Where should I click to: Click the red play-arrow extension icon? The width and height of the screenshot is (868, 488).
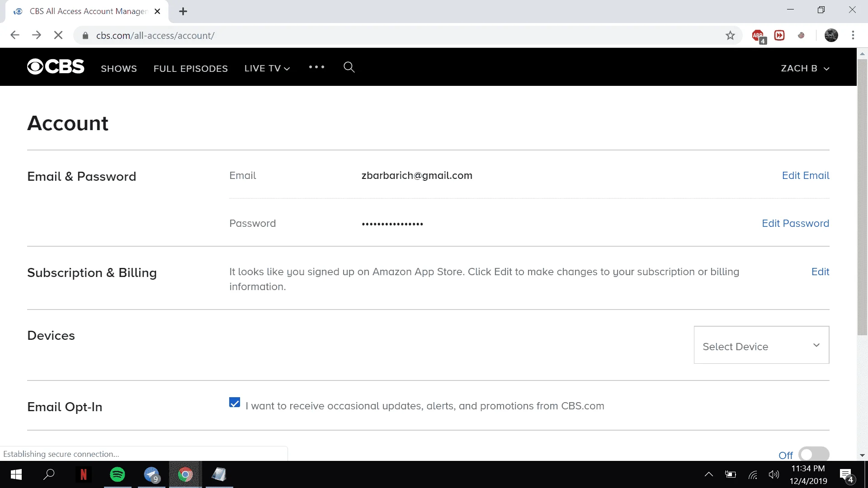779,35
